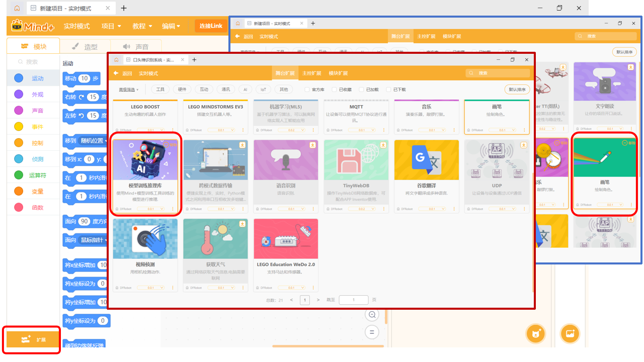Click the add sprite cat icon
Image resolution: width=644 pixels, height=362 pixels.
[535, 333]
